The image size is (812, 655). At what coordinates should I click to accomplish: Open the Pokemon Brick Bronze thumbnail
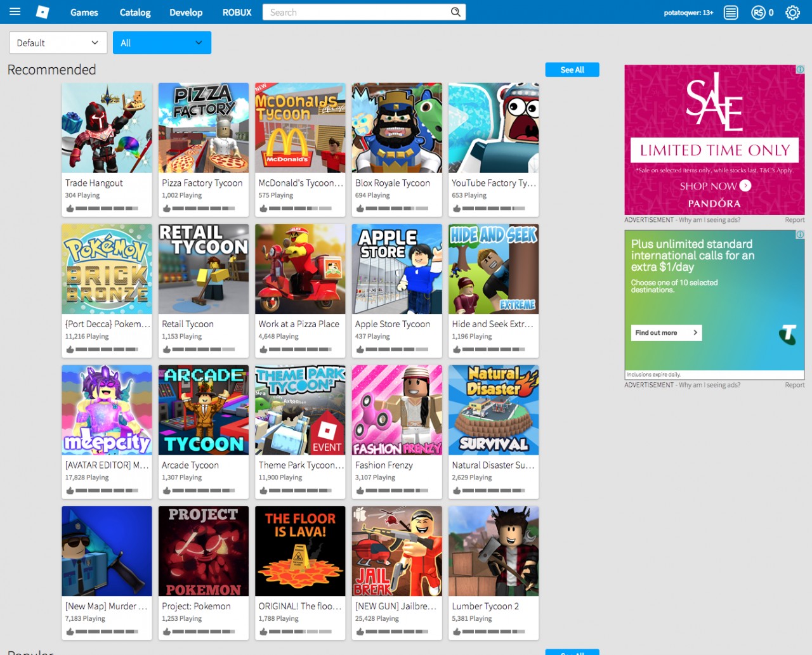(x=107, y=269)
